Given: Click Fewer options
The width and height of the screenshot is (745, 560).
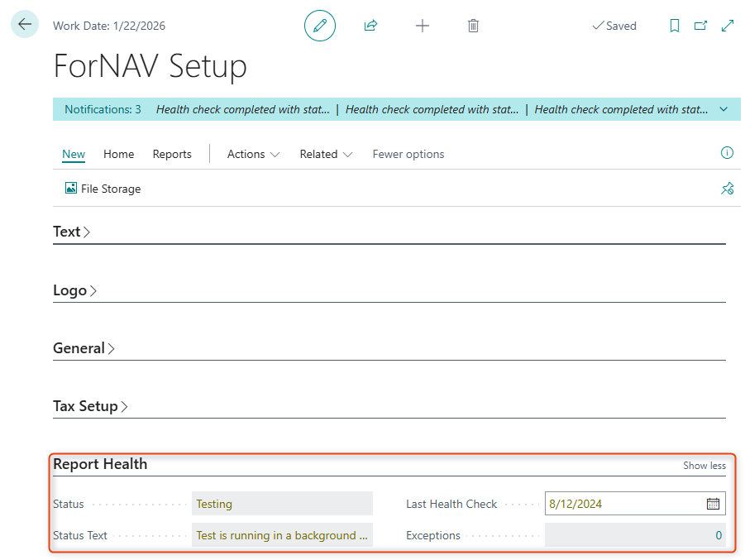Looking at the screenshot, I should pos(408,154).
